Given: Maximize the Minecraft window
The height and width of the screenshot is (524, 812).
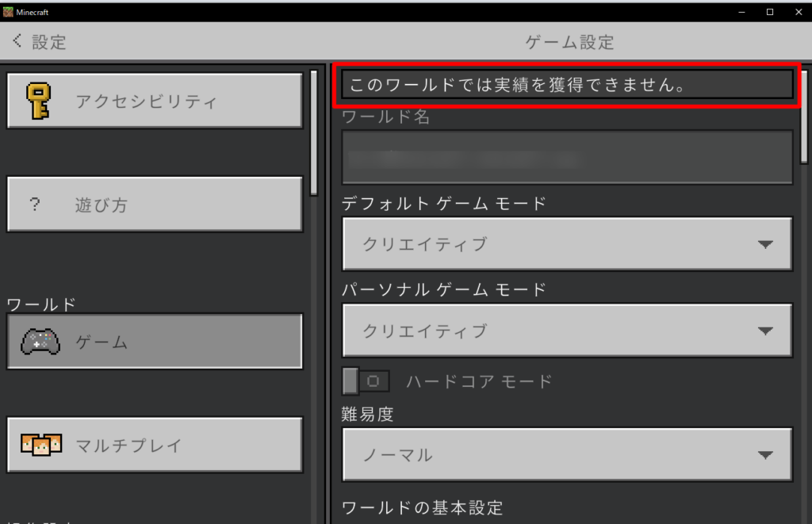Looking at the screenshot, I should pyautogui.click(x=769, y=11).
